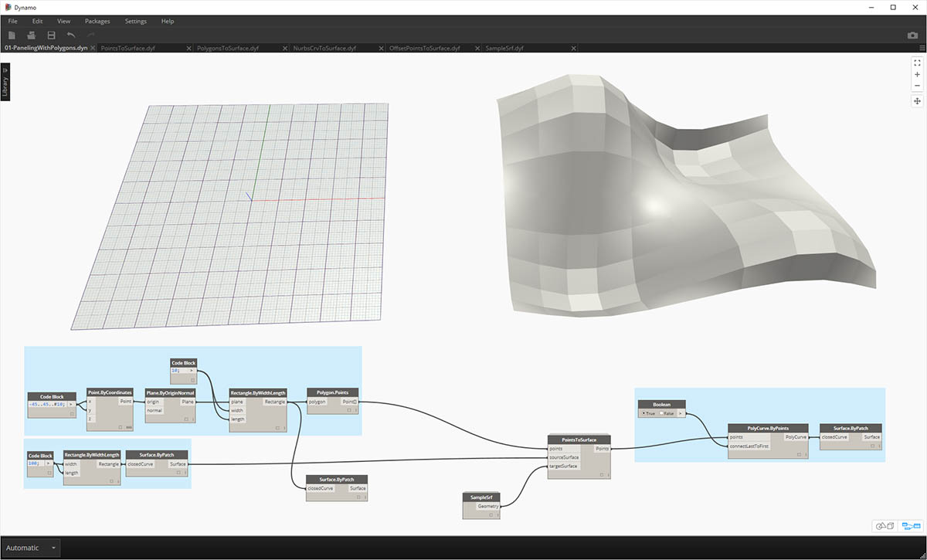Screen dimensions: 927x560
Task: Zoom in using the plus icon
Action: tap(917, 74)
